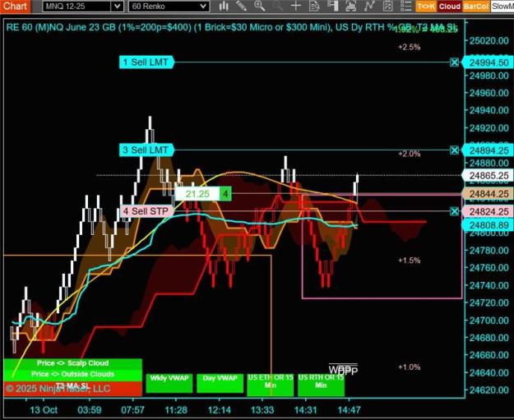Viewport: 514px width, 420px height.
Task: Click the greyed zoom out magnifier
Action: (278, 6)
